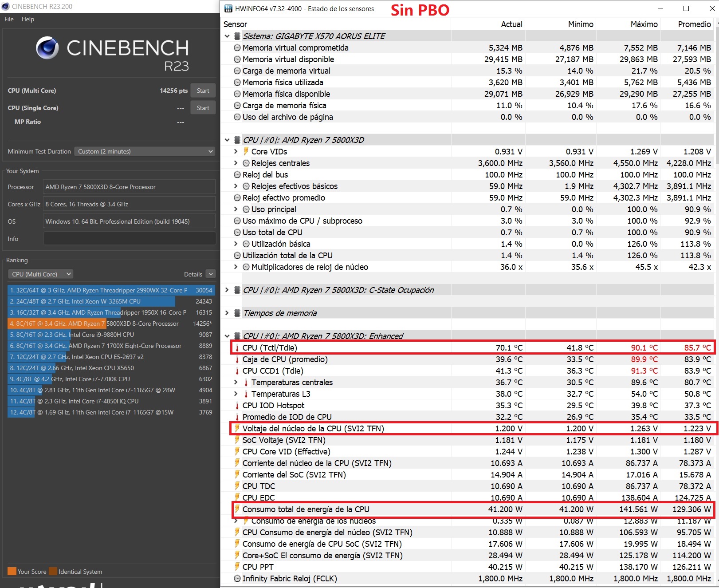Select the Ryzen 7 1700X ranking entry
The image size is (719, 588).
tap(111, 346)
